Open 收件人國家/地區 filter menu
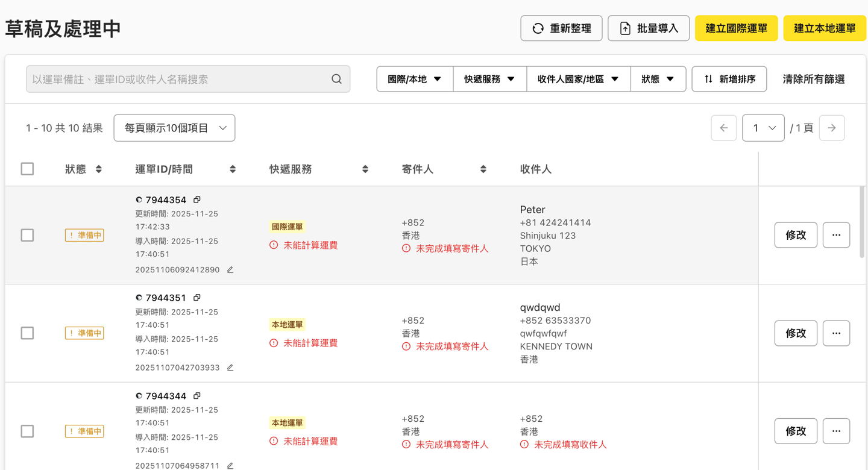This screenshot has height=470, width=868. [x=578, y=79]
